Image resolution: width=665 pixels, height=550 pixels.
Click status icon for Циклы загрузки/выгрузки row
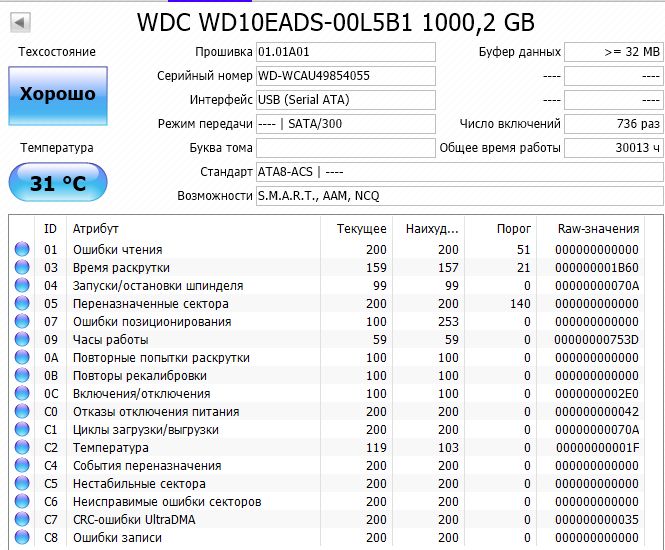(x=22, y=429)
